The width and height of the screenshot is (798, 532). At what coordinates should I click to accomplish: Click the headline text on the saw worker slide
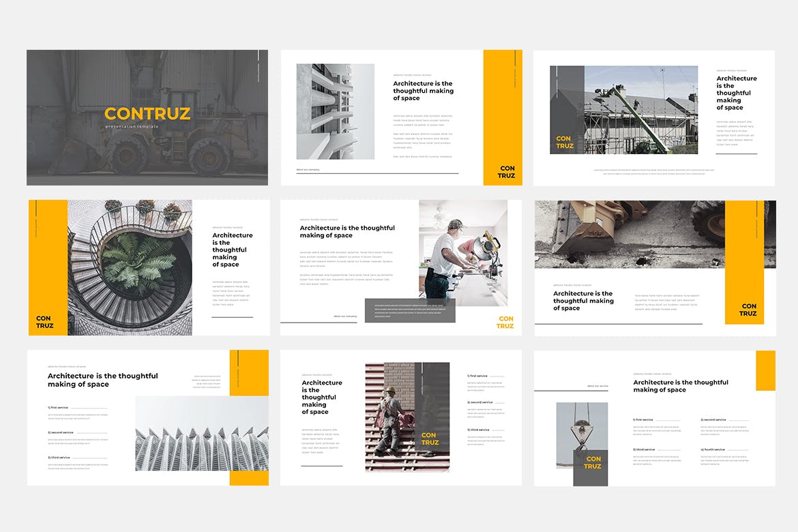(x=347, y=231)
